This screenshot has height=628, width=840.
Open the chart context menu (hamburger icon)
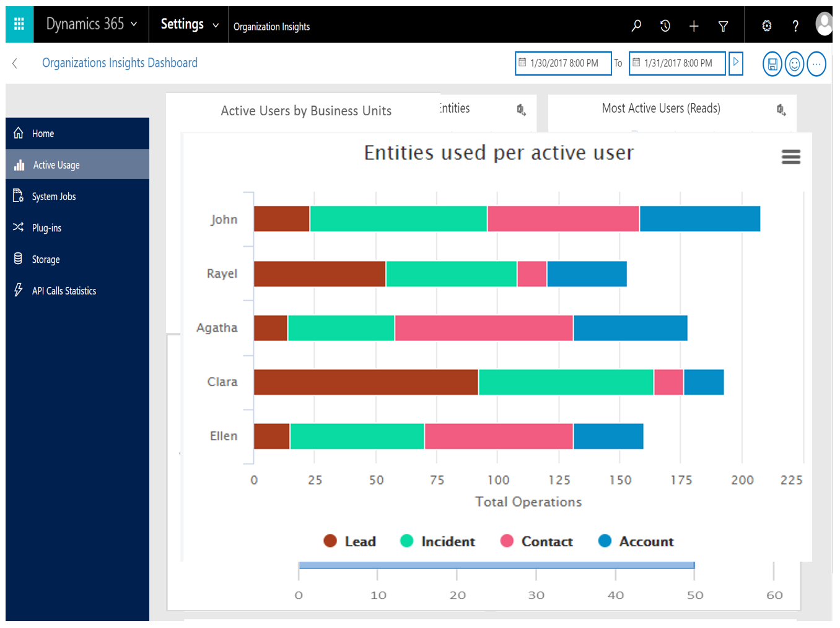pos(791,157)
